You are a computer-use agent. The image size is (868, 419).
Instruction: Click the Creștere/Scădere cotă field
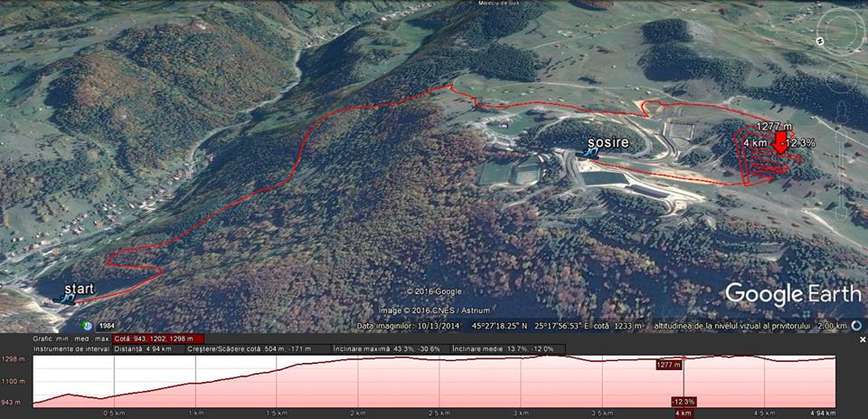(259, 349)
